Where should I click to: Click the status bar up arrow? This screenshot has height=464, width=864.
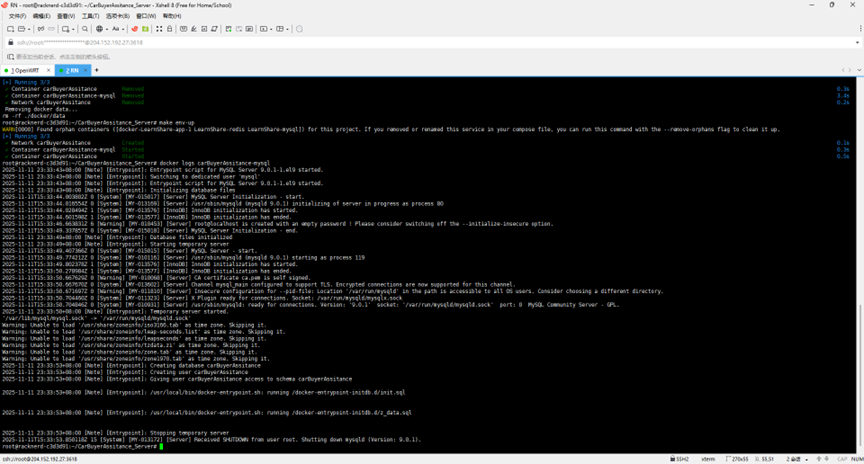819,459
